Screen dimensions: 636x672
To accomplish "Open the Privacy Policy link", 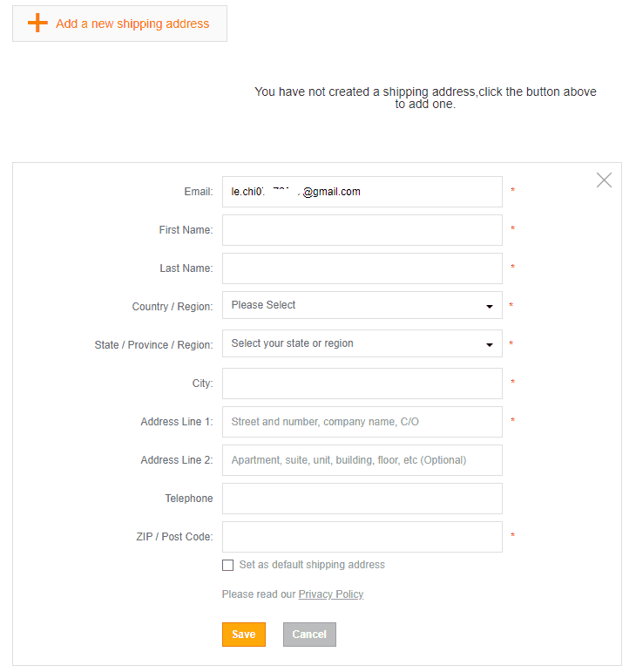I will tap(331, 594).
